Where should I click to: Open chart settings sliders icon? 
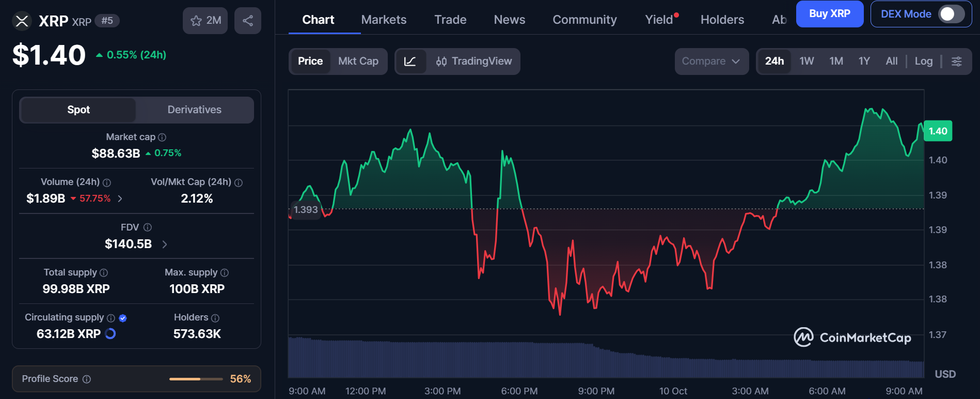coord(957,62)
